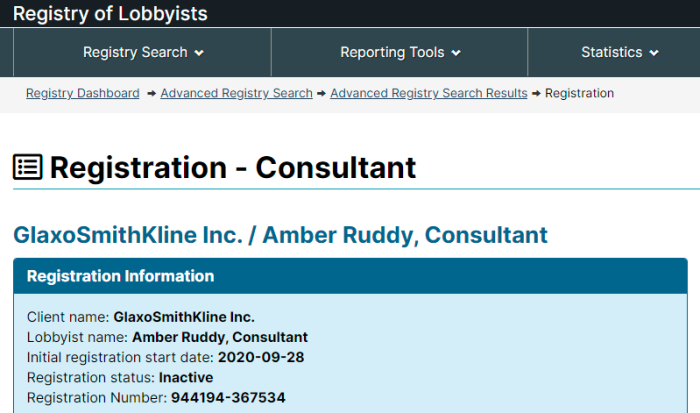The width and height of the screenshot is (700, 413).
Task: Click the arrow after Registry Dashboard breadcrumb
Action: (151, 93)
